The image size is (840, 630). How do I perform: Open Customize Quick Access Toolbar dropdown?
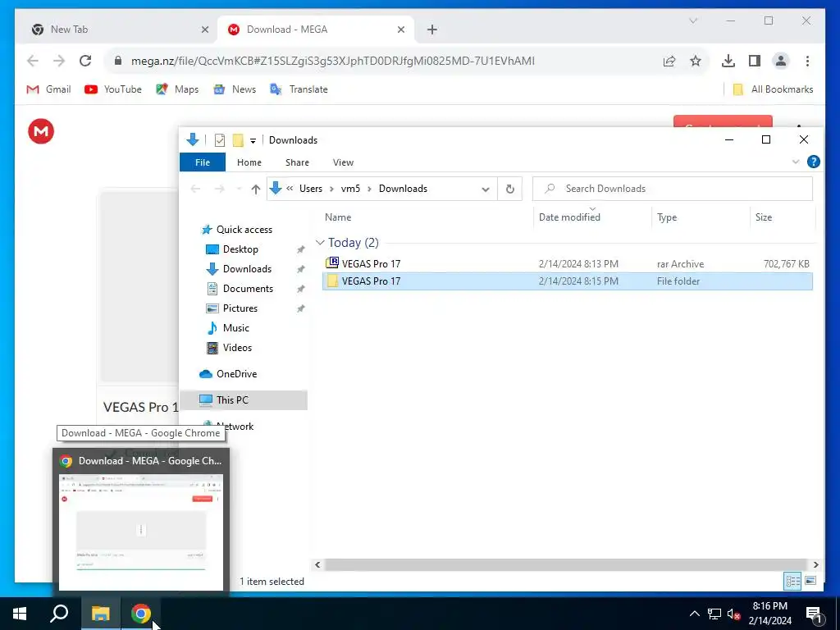(x=253, y=141)
